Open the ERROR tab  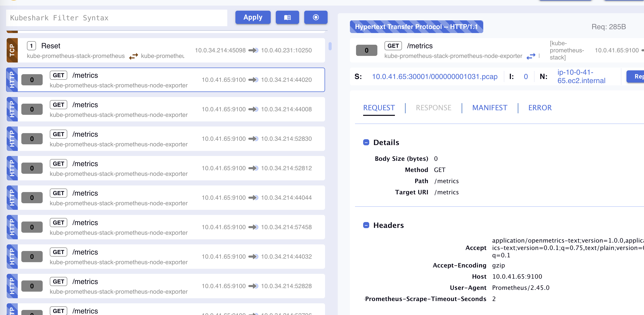540,108
